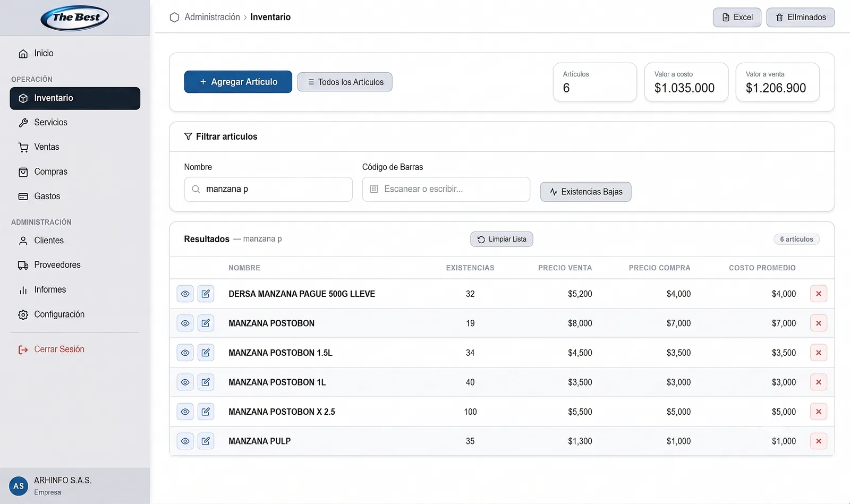
Task: Click the NOMBRE column header
Action: click(x=244, y=268)
